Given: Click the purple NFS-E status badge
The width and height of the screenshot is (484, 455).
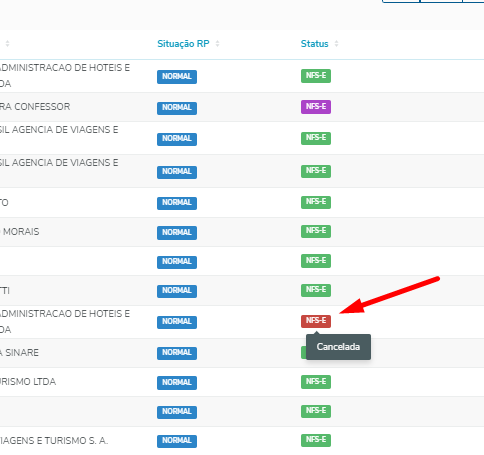Looking at the screenshot, I should pos(316,107).
